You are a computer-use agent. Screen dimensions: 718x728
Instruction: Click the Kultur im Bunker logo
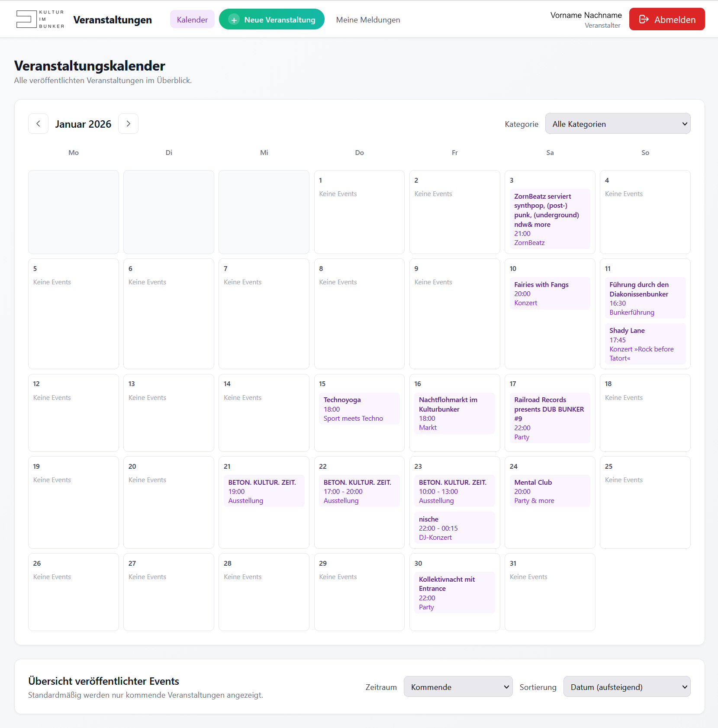40,19
